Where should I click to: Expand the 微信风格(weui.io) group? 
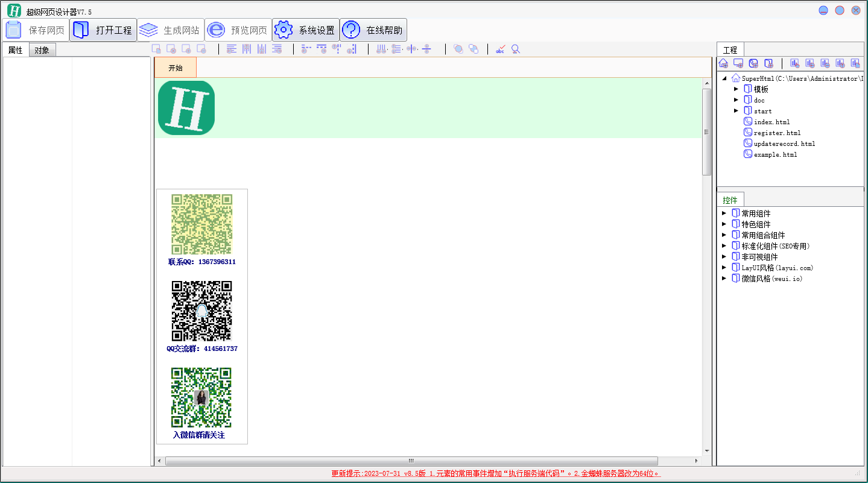click(724, 278)
